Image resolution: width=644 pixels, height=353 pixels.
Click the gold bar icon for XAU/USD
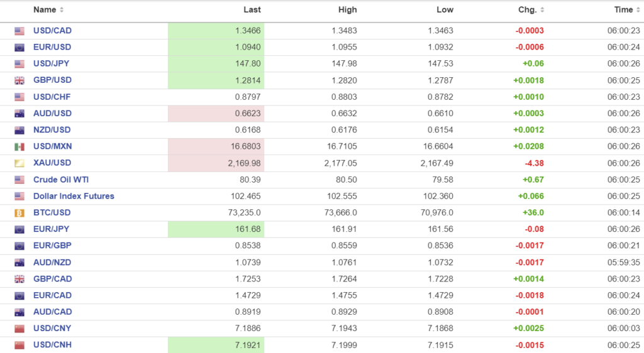pos(19,163)
